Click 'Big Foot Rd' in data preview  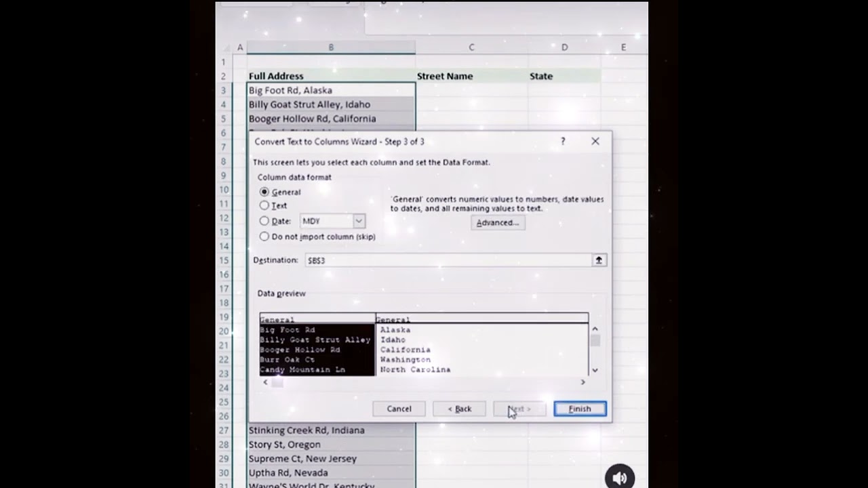tap(288, 330)
